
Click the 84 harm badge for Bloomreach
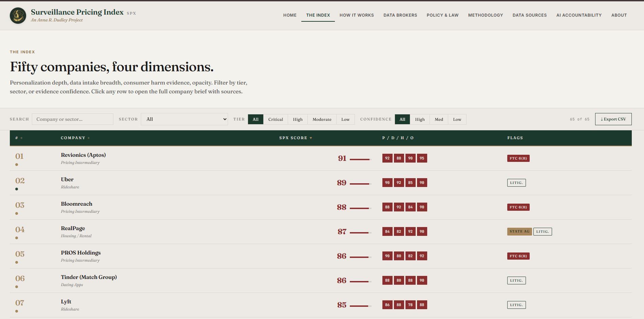[x=410, y=207]
